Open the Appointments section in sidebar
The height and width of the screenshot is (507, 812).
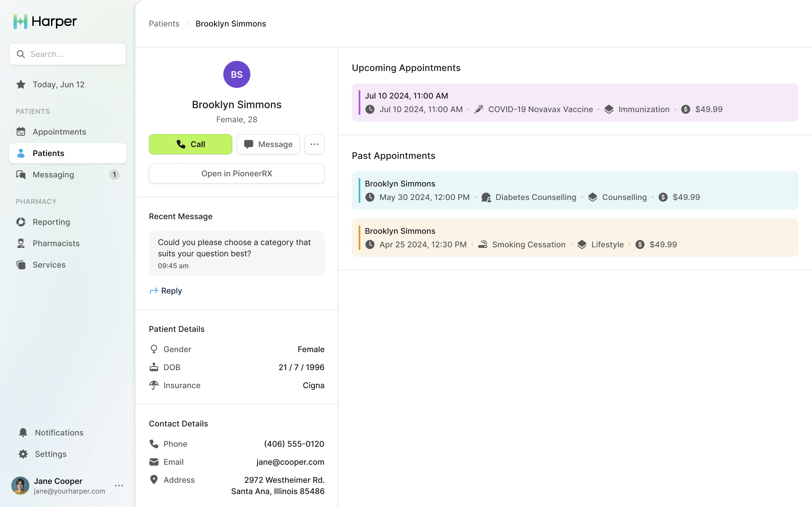point(59,132)
